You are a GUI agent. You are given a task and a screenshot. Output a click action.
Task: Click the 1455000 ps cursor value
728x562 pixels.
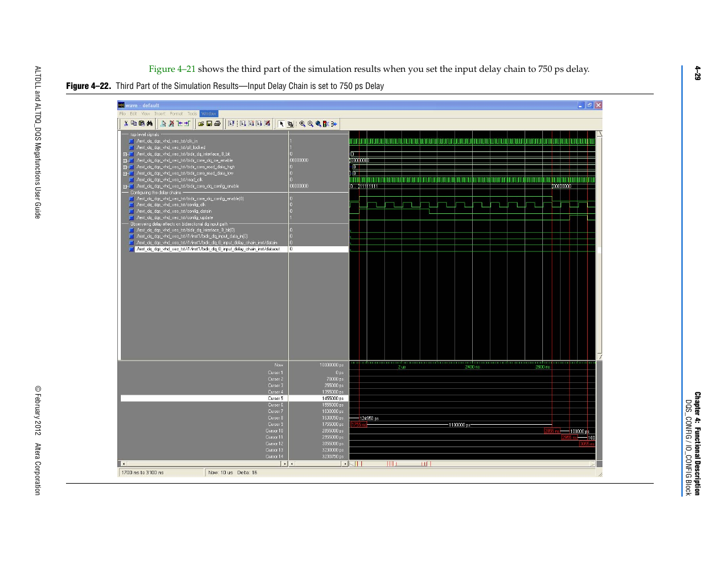click(332, 399)
